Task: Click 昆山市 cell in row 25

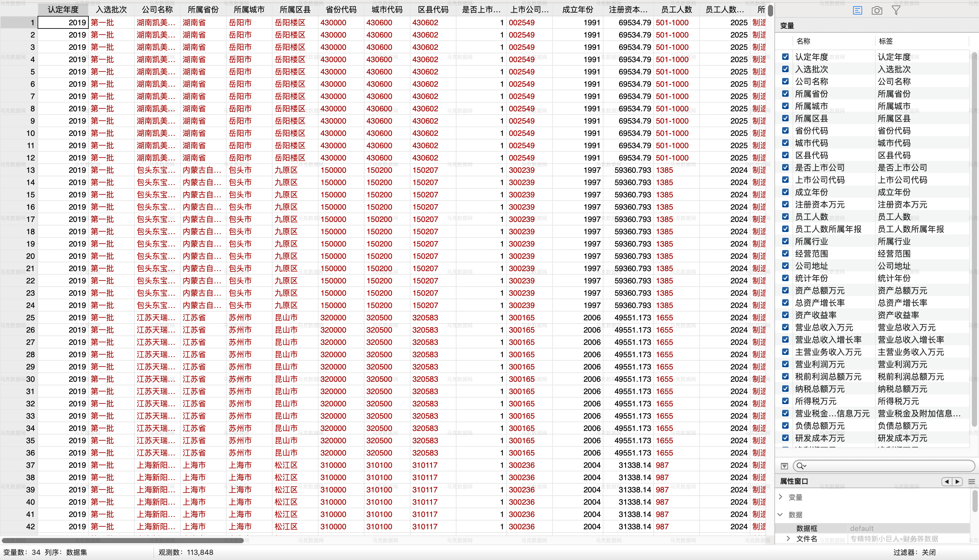Action: tap(295, 318)
